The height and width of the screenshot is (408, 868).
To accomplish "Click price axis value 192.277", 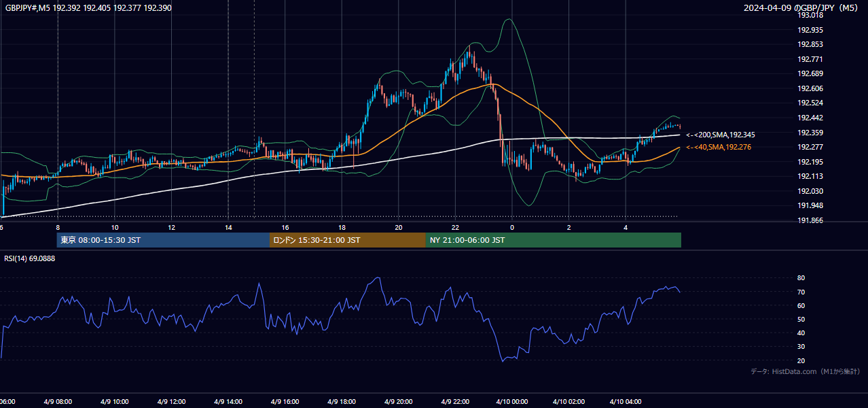I will pyautogui.click(x=810, y=147).
